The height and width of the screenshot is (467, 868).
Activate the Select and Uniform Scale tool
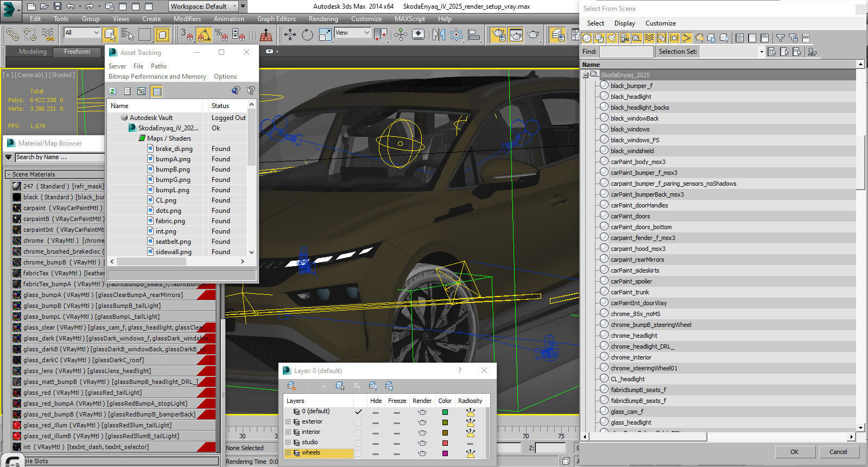(325, 35)
